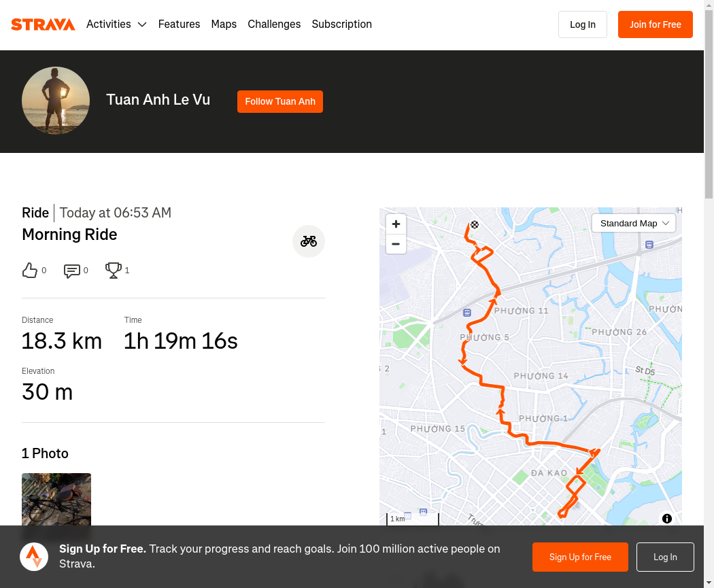
Task: Open the Subscription page
Action: click(x=341, y=24)
